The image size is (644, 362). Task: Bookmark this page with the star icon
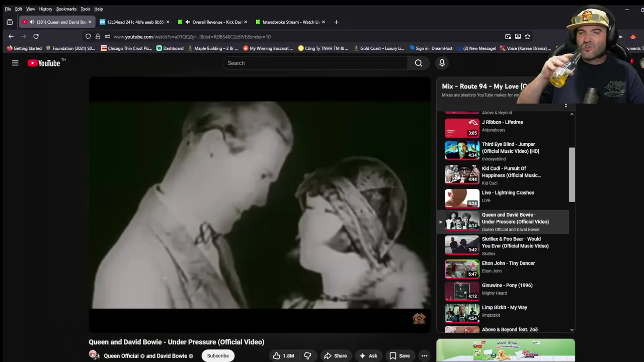click(527, 36)
